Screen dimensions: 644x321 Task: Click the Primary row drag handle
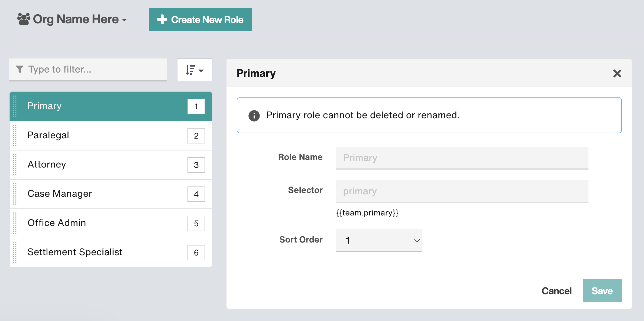(15, 106)
